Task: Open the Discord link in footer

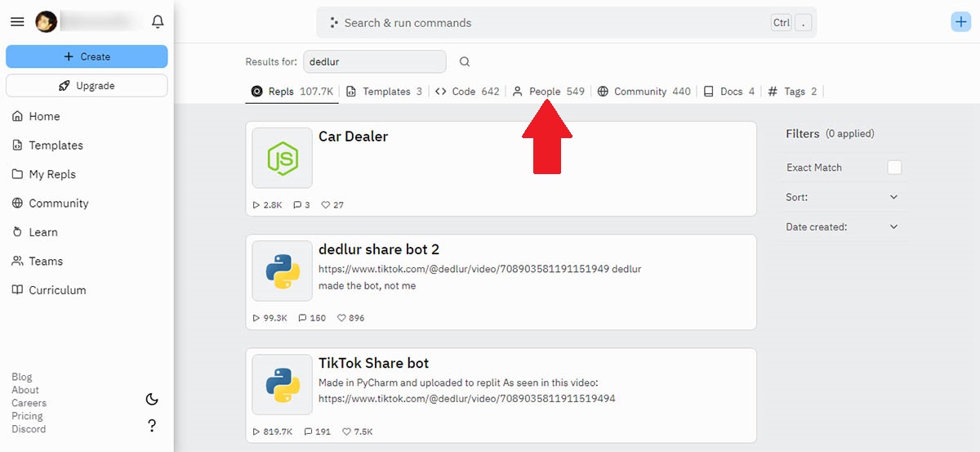Action: coord(29,429)
